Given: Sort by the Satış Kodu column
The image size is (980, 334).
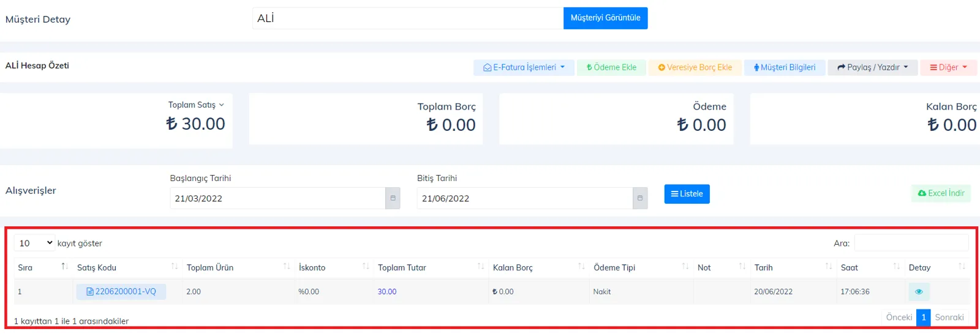Looking at the screenshot, I should [x=127, y=267].
